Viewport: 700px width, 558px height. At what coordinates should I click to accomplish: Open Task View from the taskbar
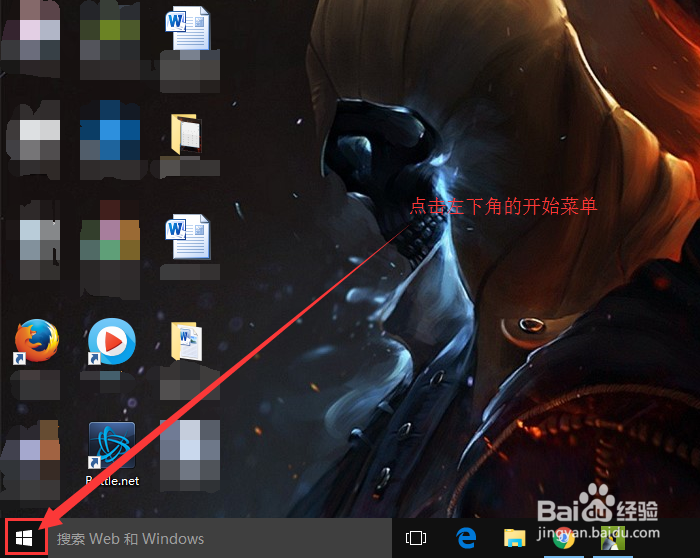coord(416,538)
